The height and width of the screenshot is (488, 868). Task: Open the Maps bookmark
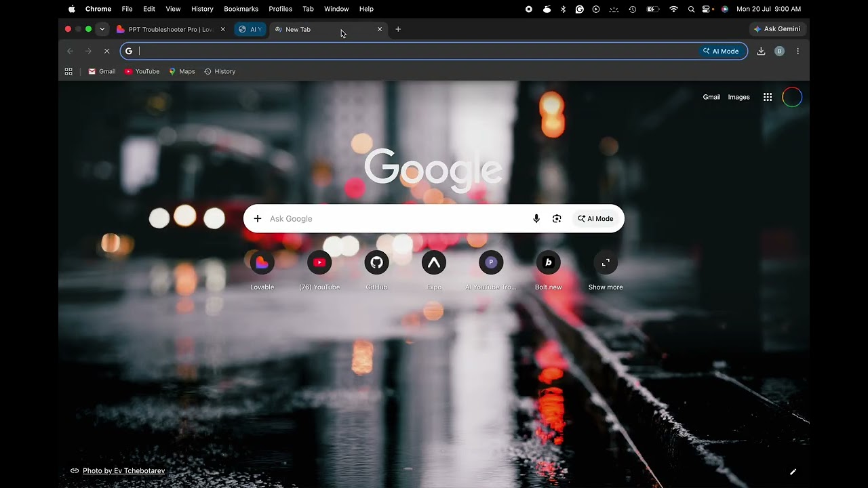click(182, 71)
